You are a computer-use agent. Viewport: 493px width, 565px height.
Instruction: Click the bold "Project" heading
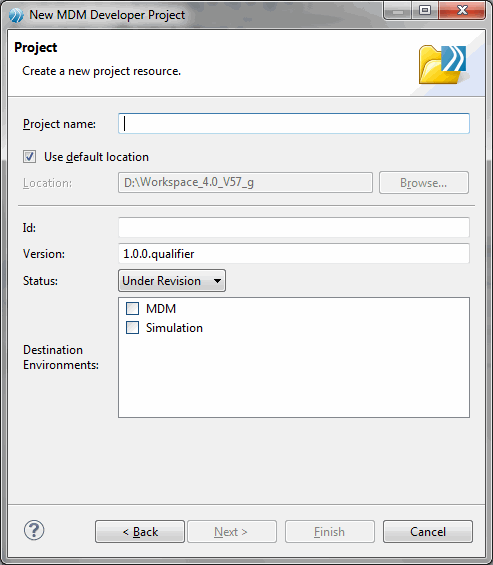point(36,48)
